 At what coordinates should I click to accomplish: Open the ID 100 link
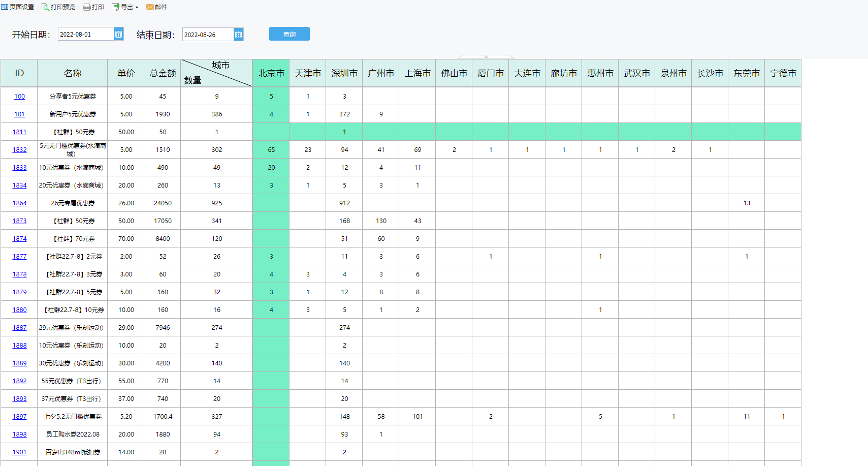click(x=19, y=97)
